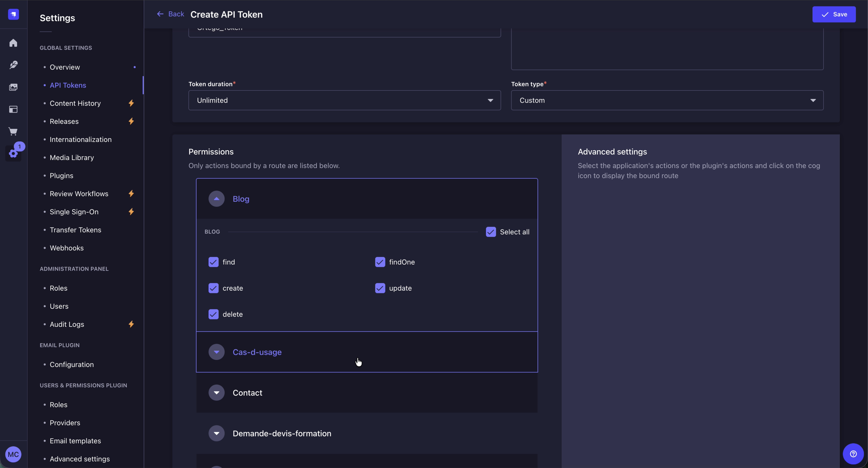
Task: Open the Media Library sidebar icon
Action: pyautogui.click(x=13, y=87)
